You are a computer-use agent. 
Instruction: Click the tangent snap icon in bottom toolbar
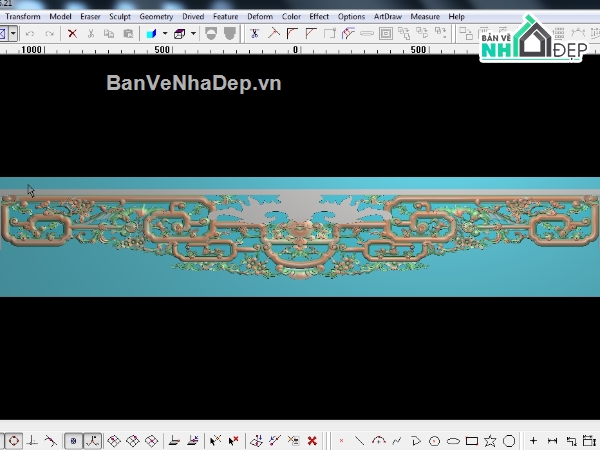[51, 441]
